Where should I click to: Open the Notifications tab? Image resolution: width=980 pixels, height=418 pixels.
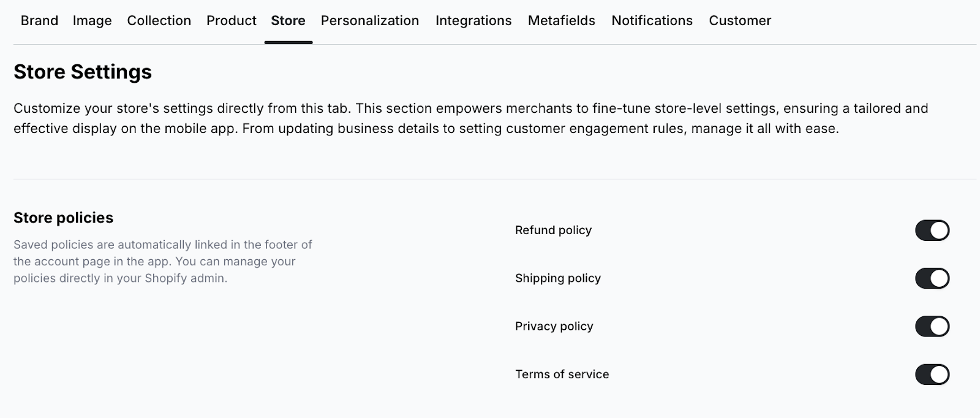[652, 21]
